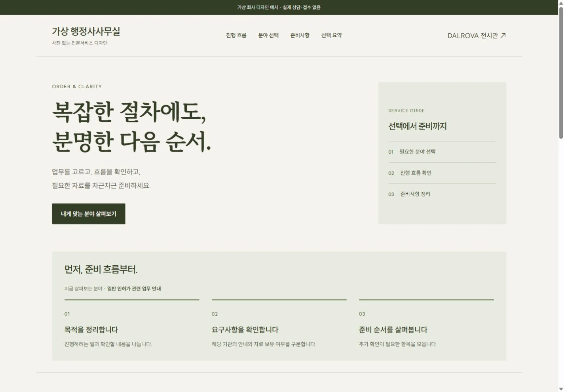
Task: Click 진행하려는 일과 확인할 내용을 나눕니다 text
Action: [108, 344]
